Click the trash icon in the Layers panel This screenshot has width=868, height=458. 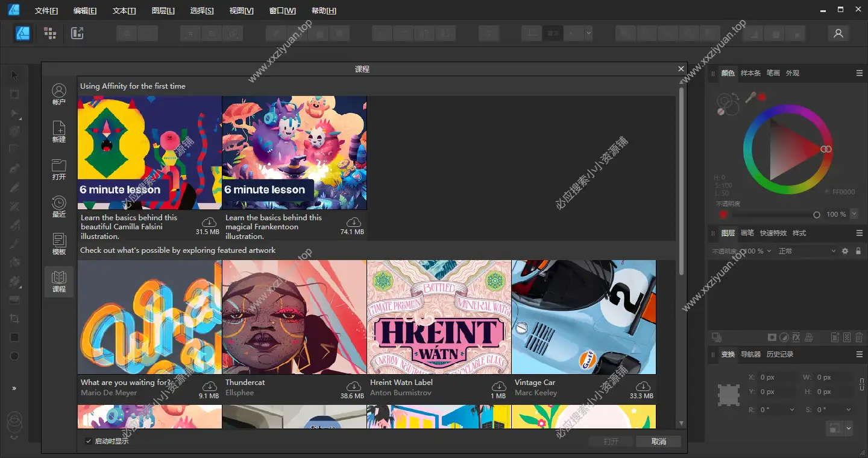[859, 337]
